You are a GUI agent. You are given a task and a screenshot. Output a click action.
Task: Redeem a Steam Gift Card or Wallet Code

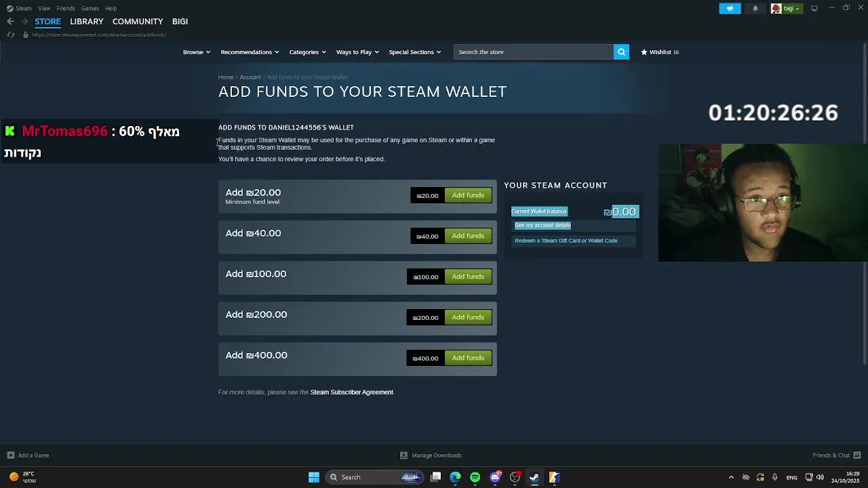click(x=566, y=241)
